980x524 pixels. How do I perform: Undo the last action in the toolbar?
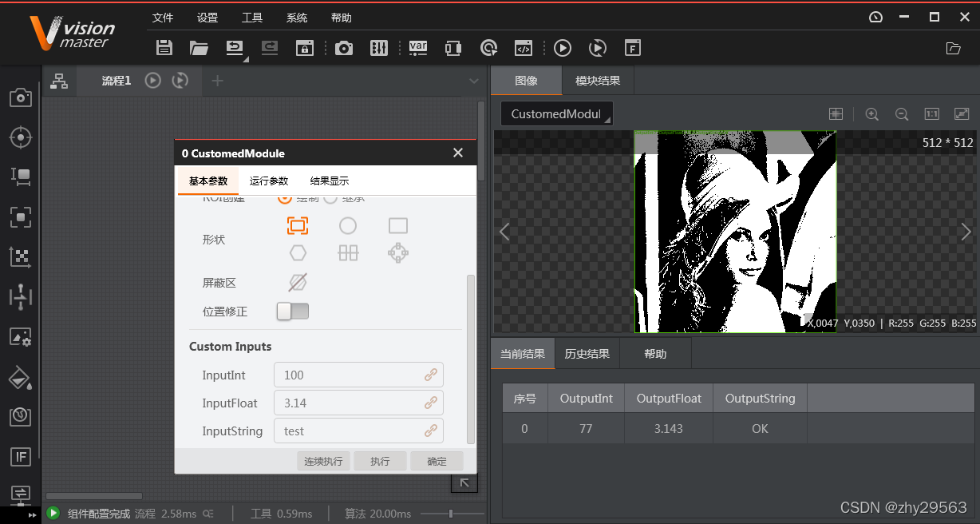pyautogui.click(x=235, y=48)
